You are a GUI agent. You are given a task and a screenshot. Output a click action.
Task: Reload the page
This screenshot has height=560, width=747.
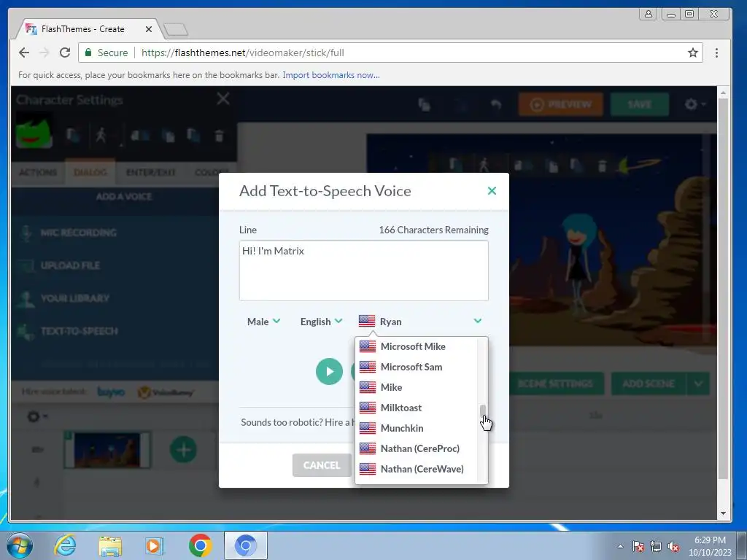(65, 52)
